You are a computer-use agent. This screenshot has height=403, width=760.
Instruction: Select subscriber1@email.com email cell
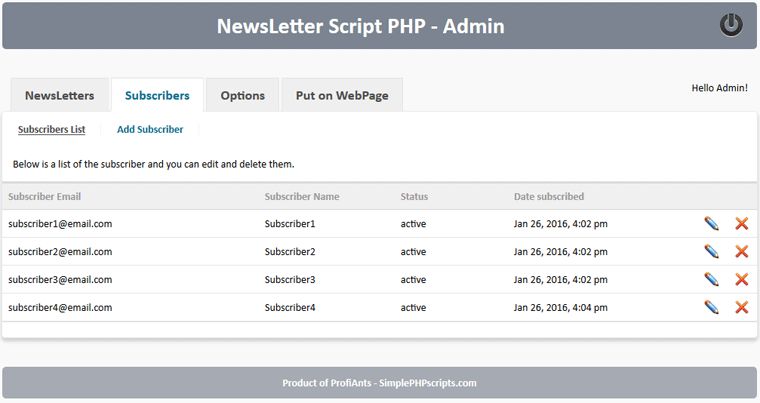(60, 224)
